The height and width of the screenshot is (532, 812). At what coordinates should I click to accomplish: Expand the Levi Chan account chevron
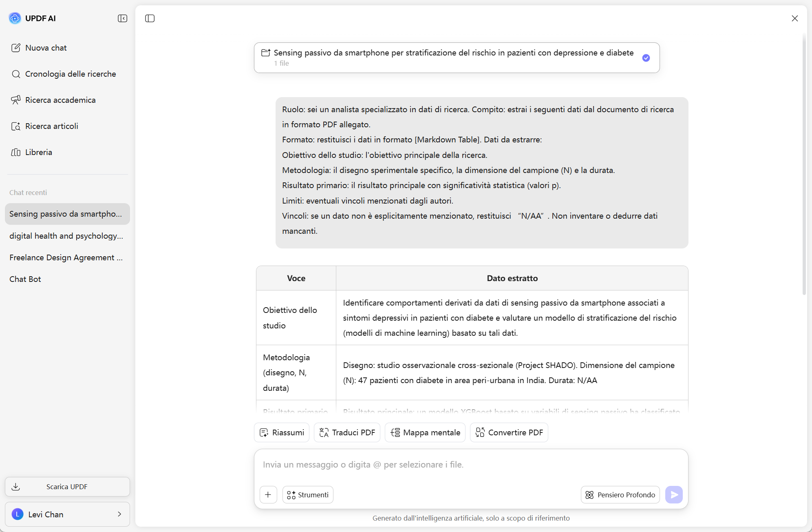119,514
